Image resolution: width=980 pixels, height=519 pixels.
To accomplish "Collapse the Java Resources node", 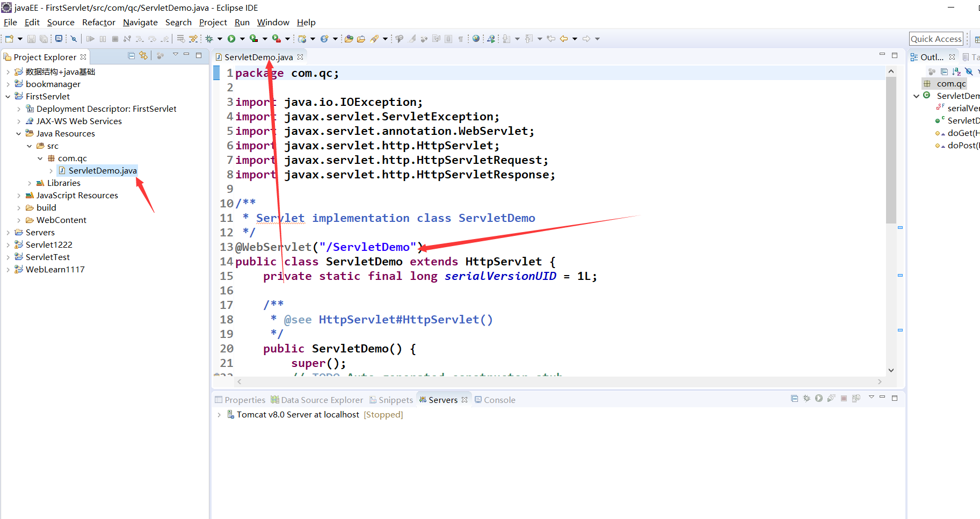I will (x=18, y=134).
